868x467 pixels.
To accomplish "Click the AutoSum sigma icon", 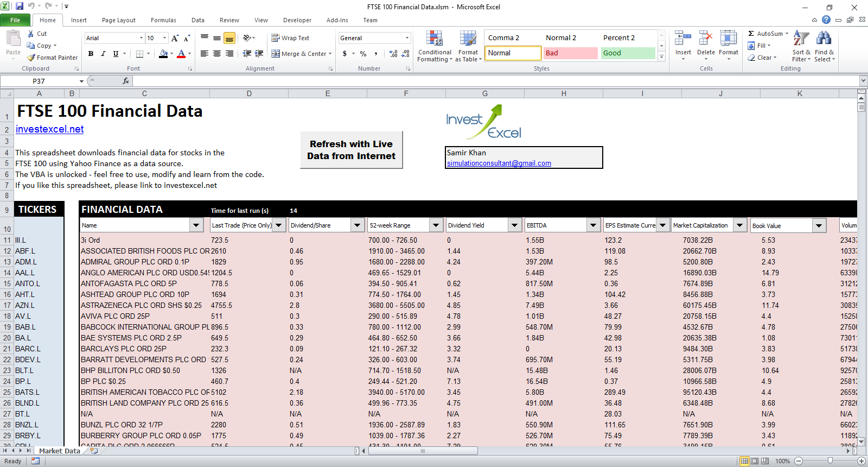I will (751, 34).
